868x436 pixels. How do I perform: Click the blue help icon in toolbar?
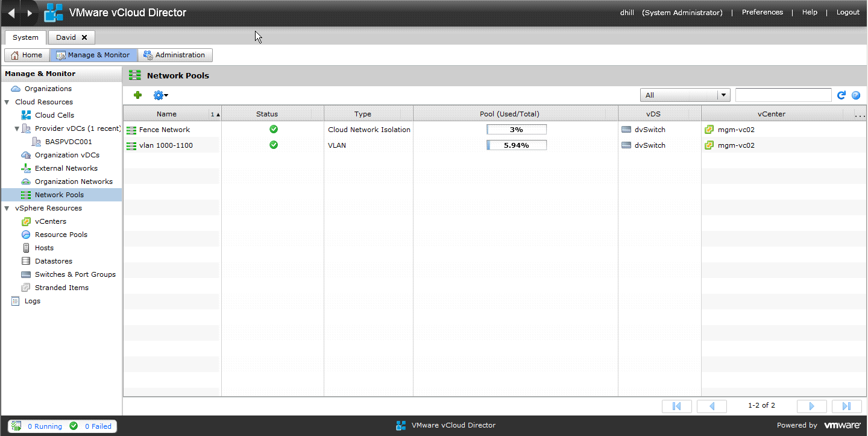point(856,95)
